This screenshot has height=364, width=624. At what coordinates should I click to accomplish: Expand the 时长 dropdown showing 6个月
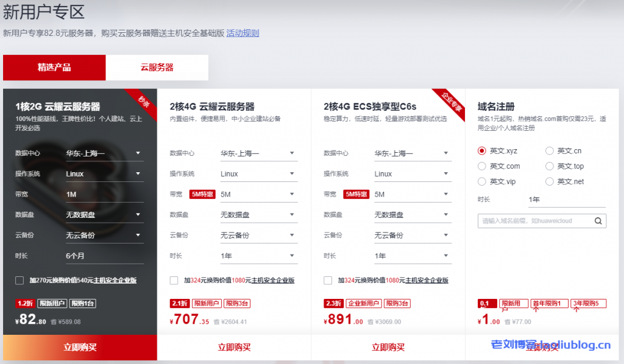[105, 256]
